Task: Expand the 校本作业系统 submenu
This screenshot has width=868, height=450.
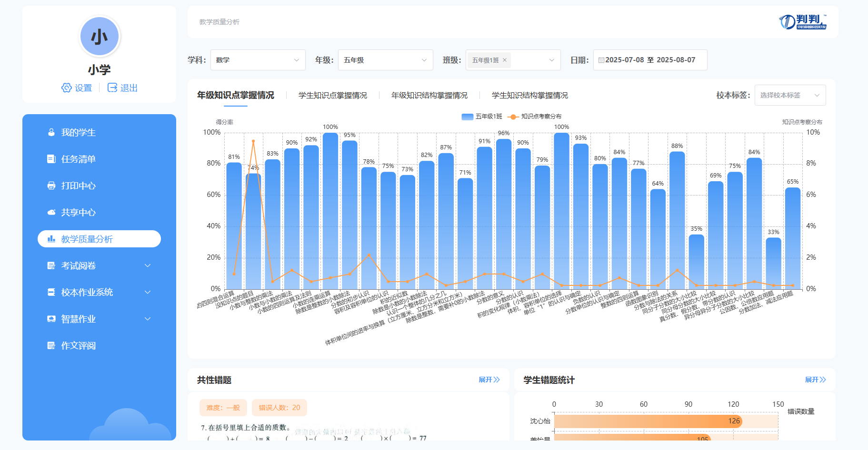Action: pyautogui.click(x=147, y=293)
